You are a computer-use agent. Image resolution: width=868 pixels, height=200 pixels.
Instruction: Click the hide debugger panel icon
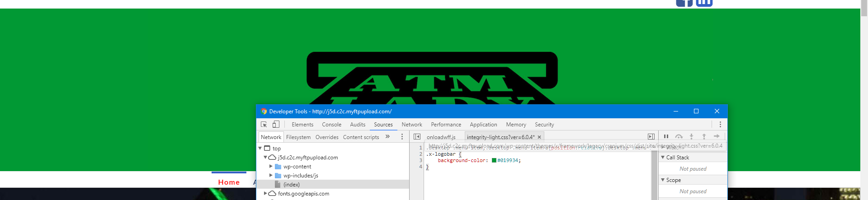click(651, 137)
